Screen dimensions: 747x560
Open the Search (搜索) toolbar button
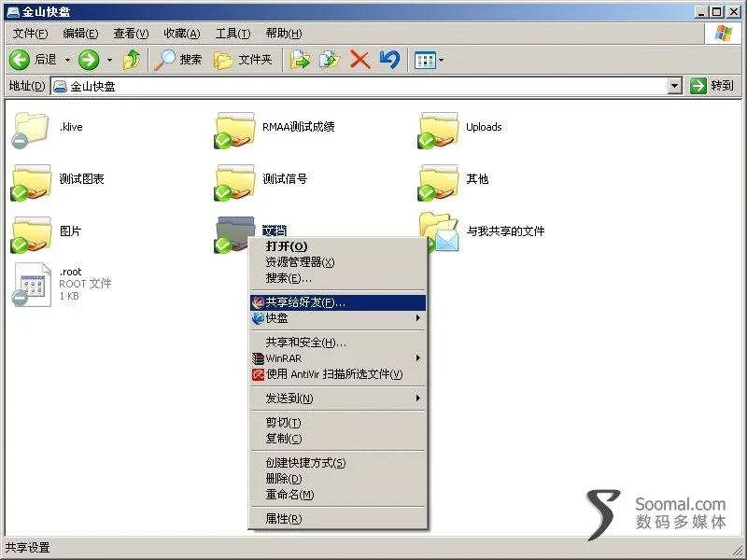pos(178,60)
